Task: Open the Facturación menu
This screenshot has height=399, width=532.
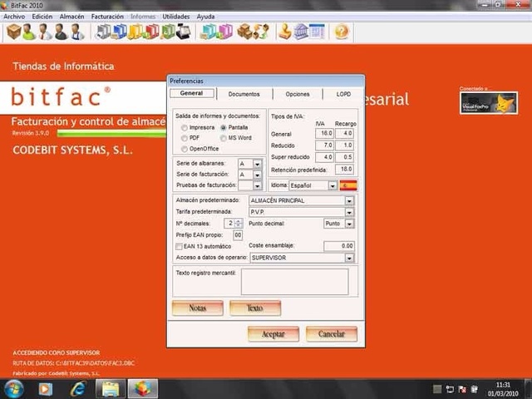Action: tap(107, 17)
